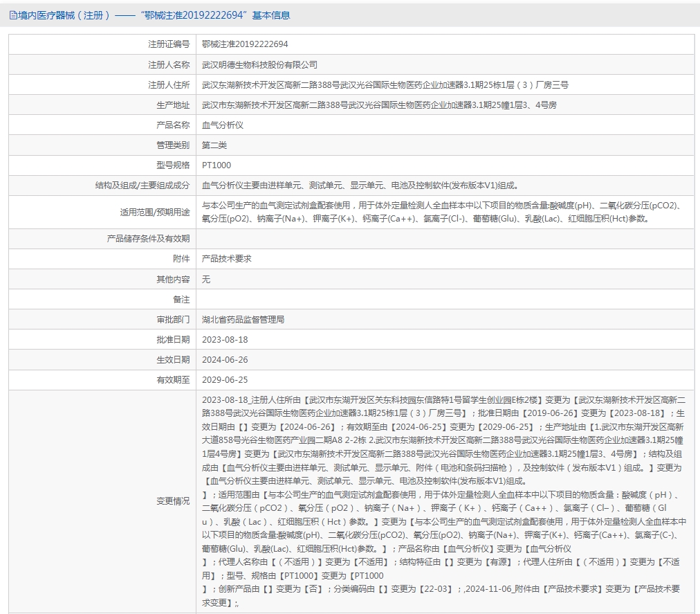The image size is (700, 614).
Task: Click the 型号规格 label
Action: pos(173,165)
